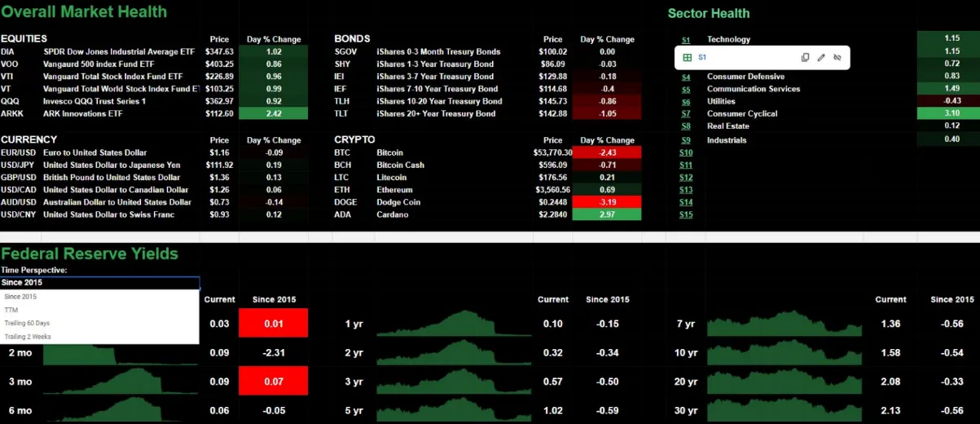Click the S11 sector link

(686, 165)
